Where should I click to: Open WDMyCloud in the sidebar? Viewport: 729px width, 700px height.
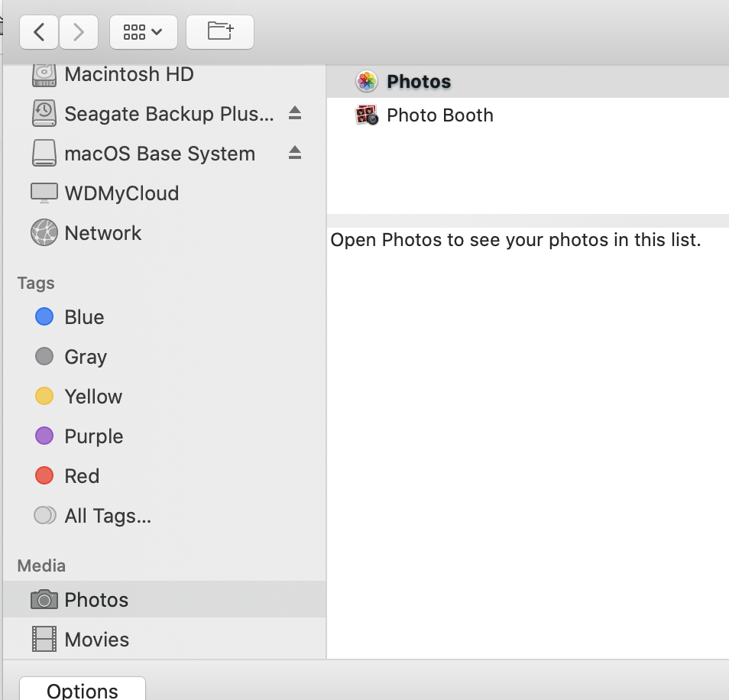(x=164, y=193)
